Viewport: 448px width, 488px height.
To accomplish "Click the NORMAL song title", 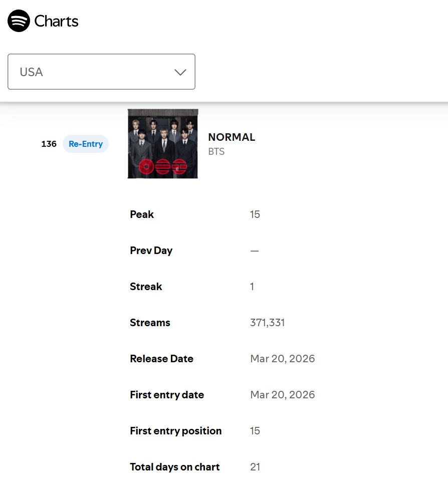I will pyautogui.click(x=232, y=137).
